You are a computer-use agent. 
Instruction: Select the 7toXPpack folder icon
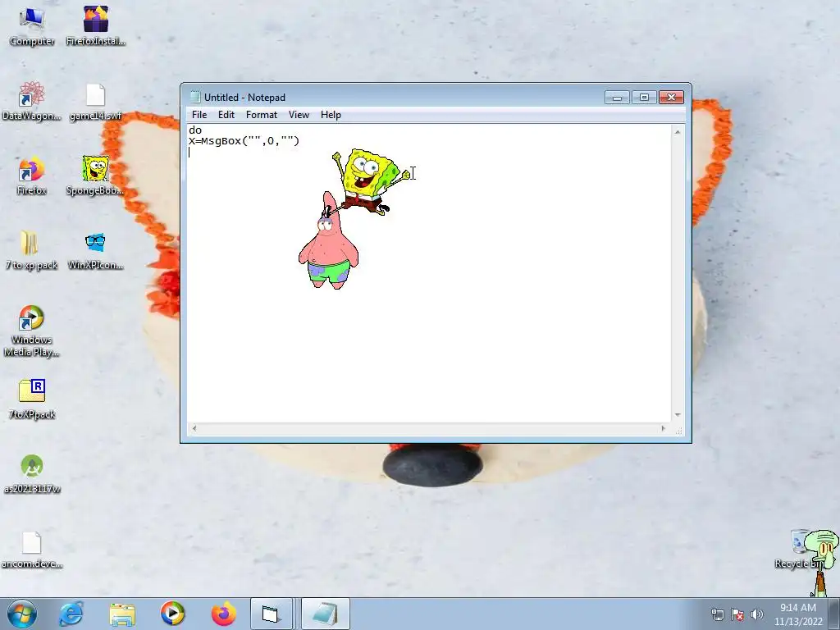click(32, 399)
